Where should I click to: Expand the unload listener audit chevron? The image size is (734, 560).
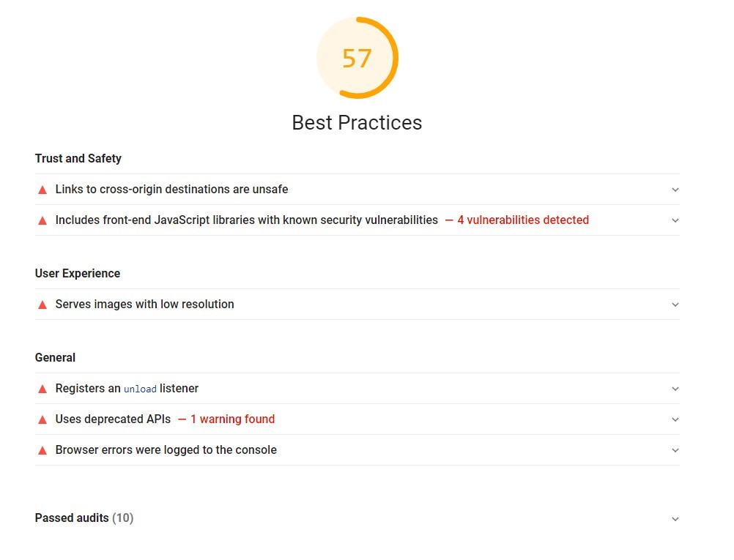click(675, 389)
